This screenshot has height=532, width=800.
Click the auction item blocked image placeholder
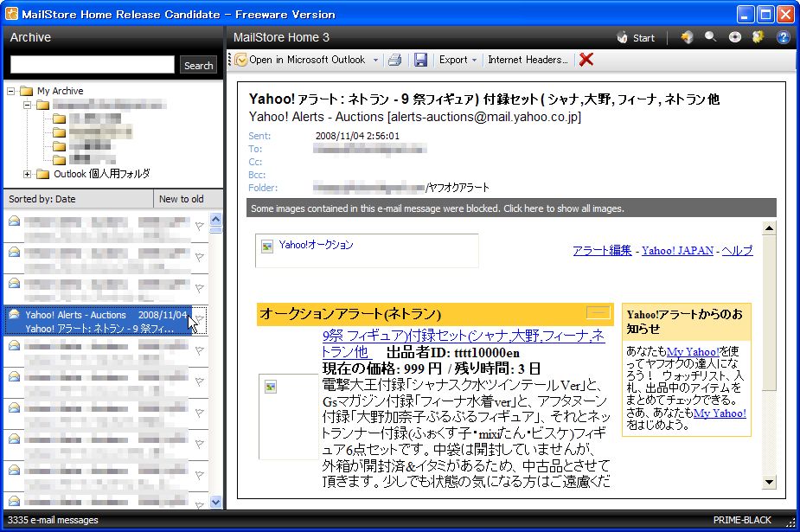(x=288, y=417)
